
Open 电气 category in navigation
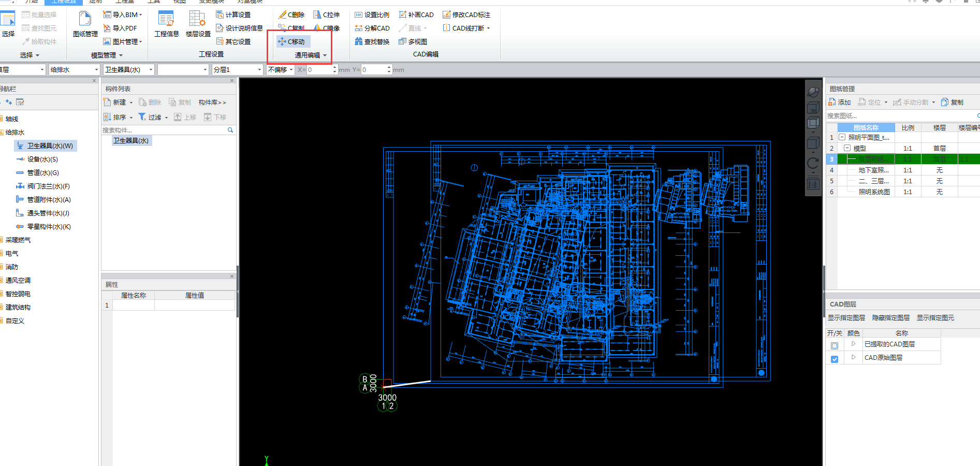pos(11,254)
